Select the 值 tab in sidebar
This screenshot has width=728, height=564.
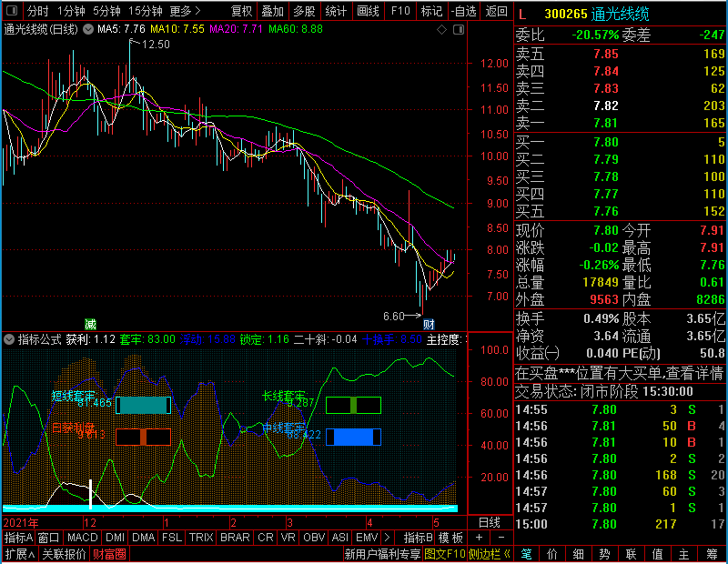[657, 554]
